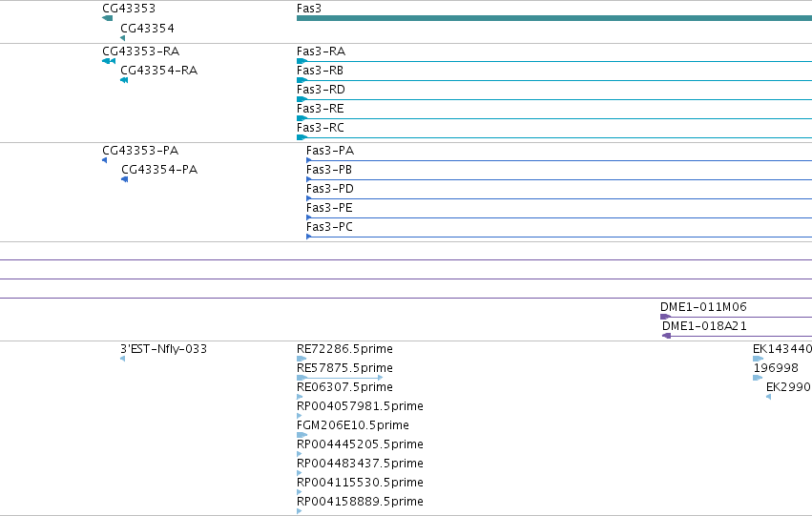Screen dimensions: 812x516
Task: Click the Fas3-PB start arrow glyph
Action: tap(309, 179)
